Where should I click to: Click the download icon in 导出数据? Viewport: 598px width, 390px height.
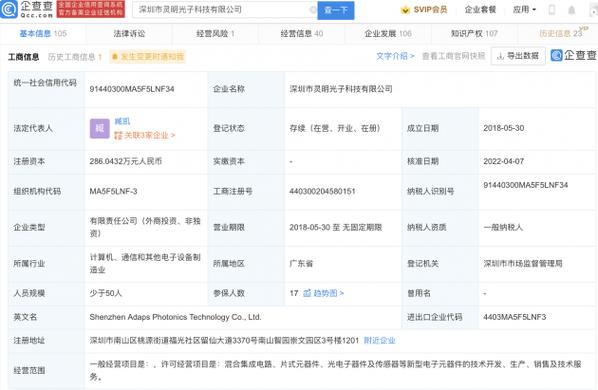(500, 56)
